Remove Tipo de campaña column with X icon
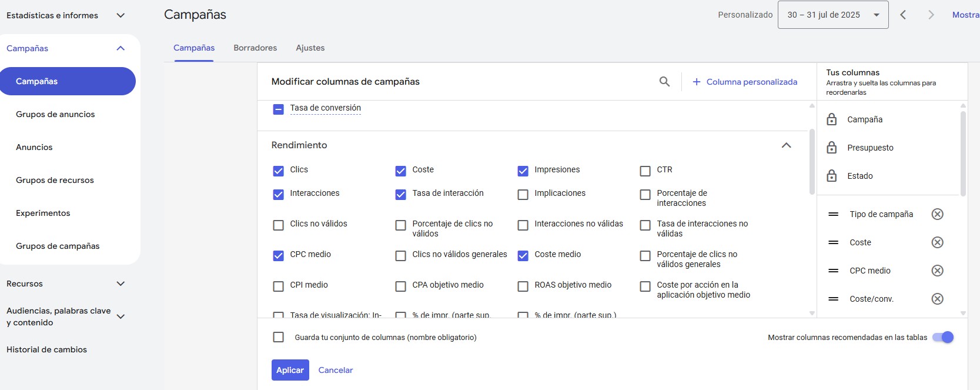Screen dimensions: 980x390 pyautogui.click(x=938, y=214)
